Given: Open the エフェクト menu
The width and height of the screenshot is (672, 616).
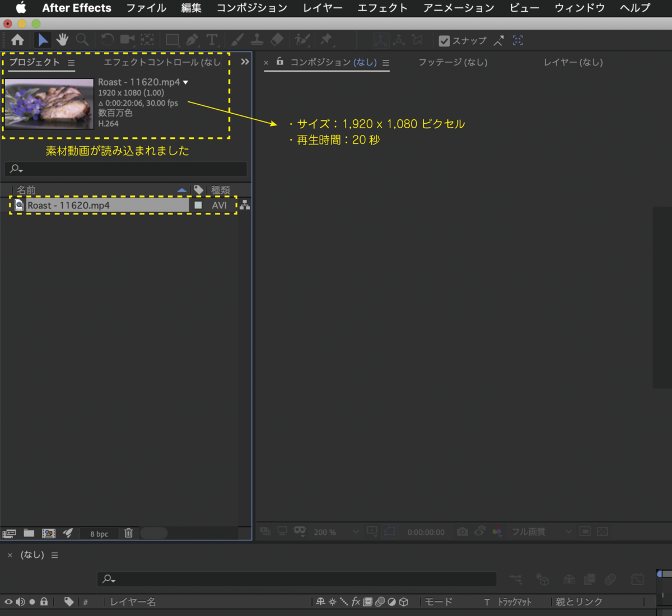Looking at the screenshot, I should coord(382,8).
